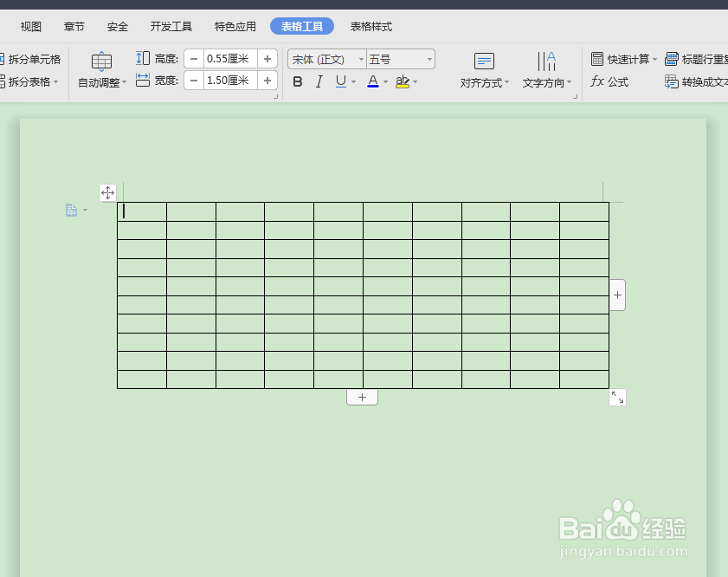The image size is (728, 577).
Task: Open the font name dropdown showing 宋体
Action: (x=325, y=59)
